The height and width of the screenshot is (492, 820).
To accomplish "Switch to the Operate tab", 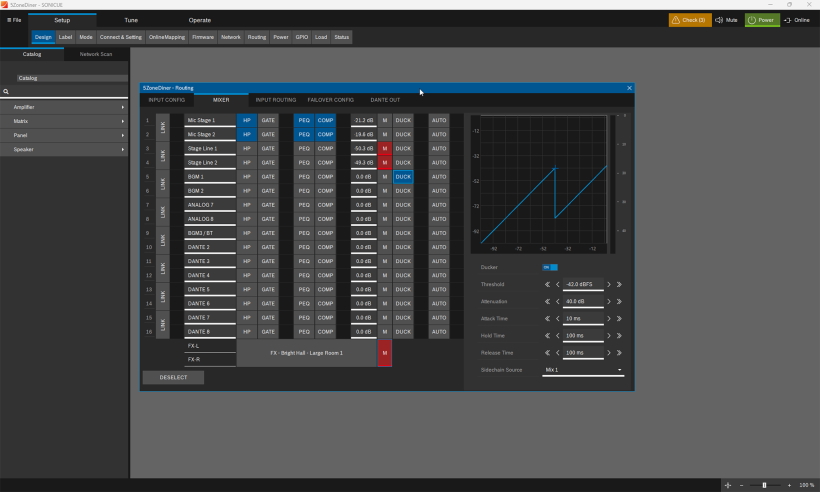I will [x=200, y=20].
